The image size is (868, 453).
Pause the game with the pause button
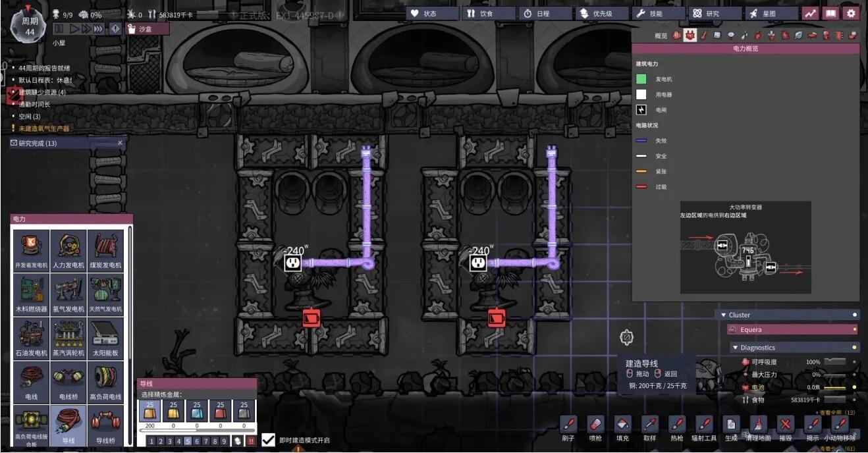click(59, 28)
